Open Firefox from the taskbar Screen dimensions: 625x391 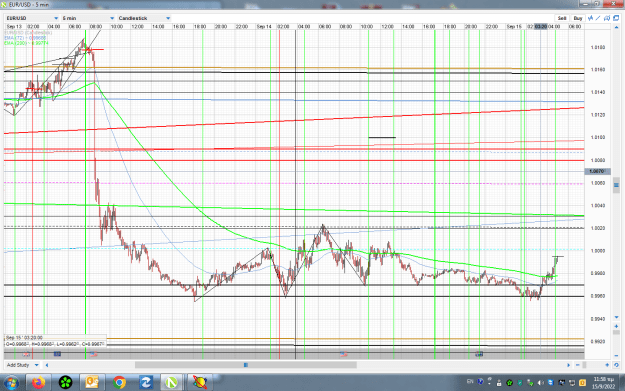pyautogui.click(x=39, y=383)
